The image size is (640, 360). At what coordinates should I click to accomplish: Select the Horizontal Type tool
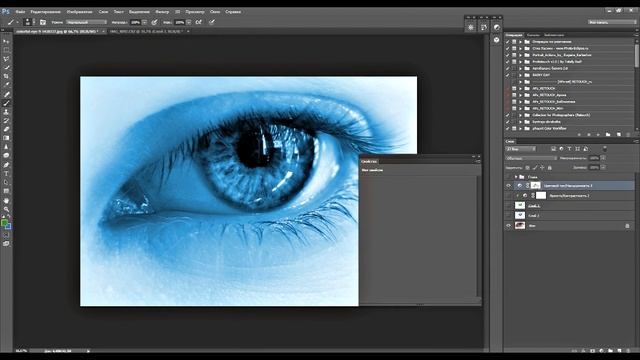[x=6, y=174]
